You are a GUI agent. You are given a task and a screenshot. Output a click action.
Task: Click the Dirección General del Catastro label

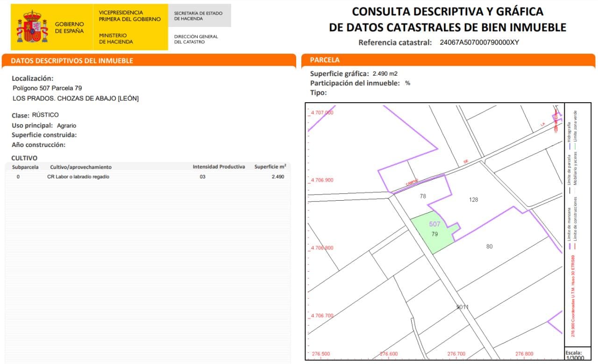(196, 39)
